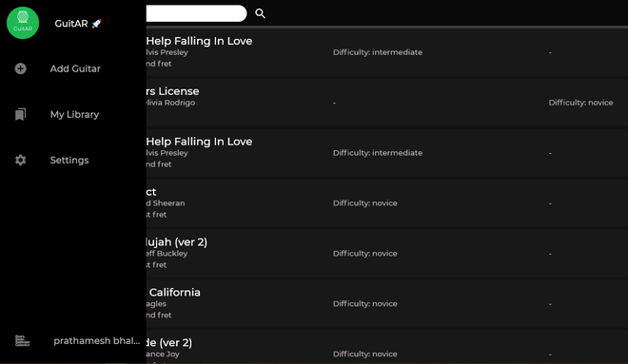Screen dimensions: 628x364
Task: Click the magnifying glass search icon
Action: [260, 13]
